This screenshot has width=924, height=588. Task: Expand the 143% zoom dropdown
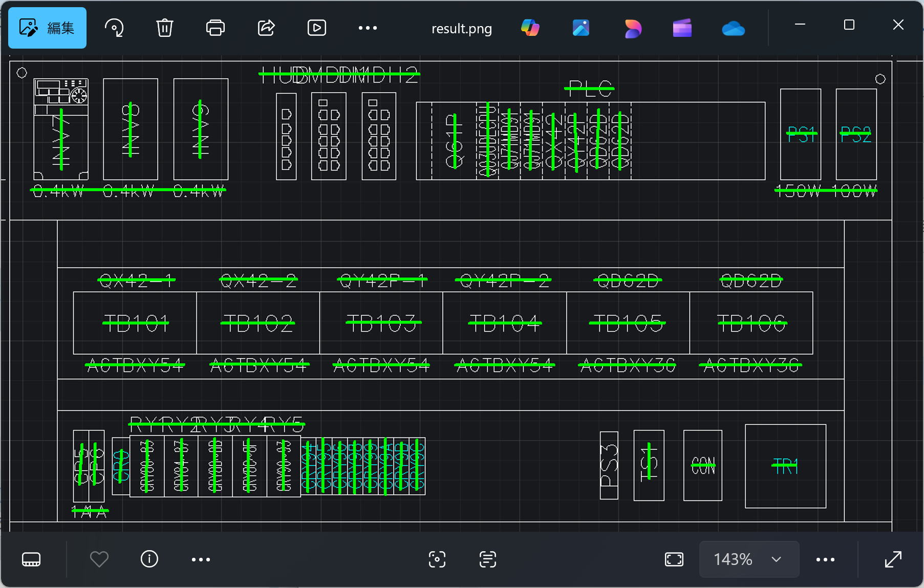(x=776, y=559)
